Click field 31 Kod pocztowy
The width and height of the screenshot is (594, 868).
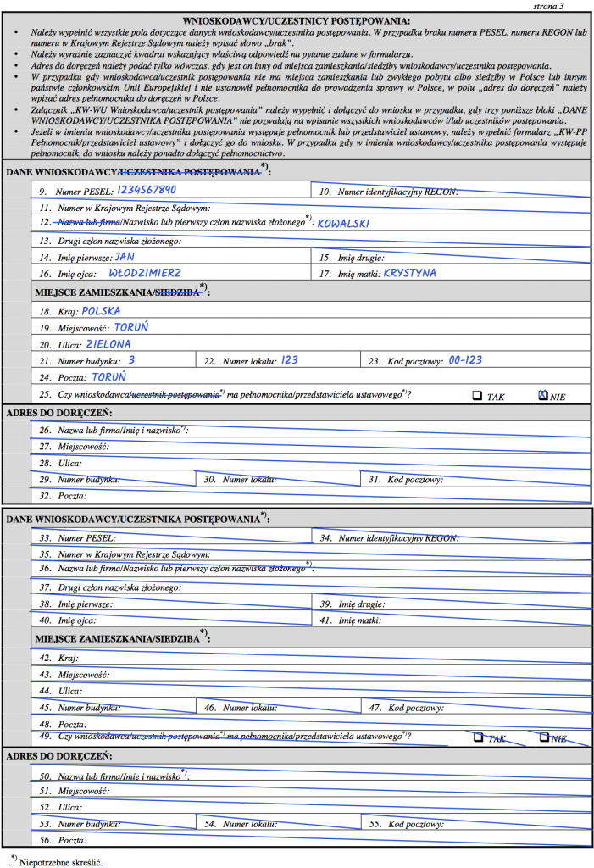475,479
